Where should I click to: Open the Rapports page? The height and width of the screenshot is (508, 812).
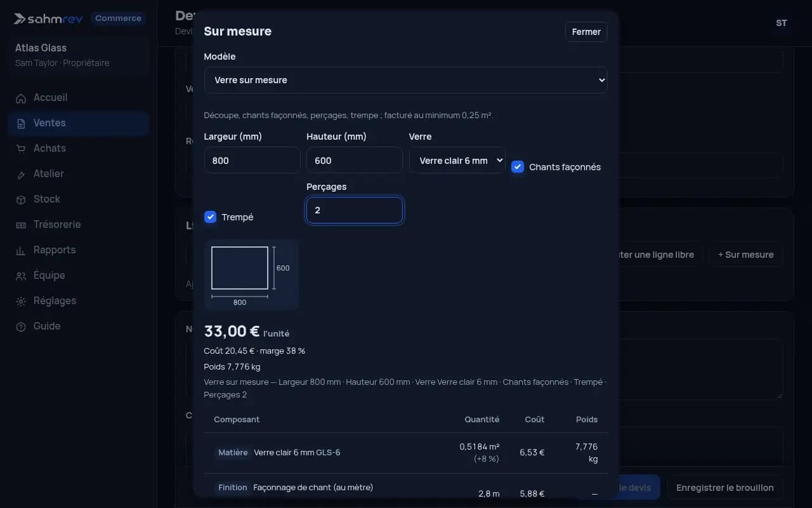click(79, 250)
